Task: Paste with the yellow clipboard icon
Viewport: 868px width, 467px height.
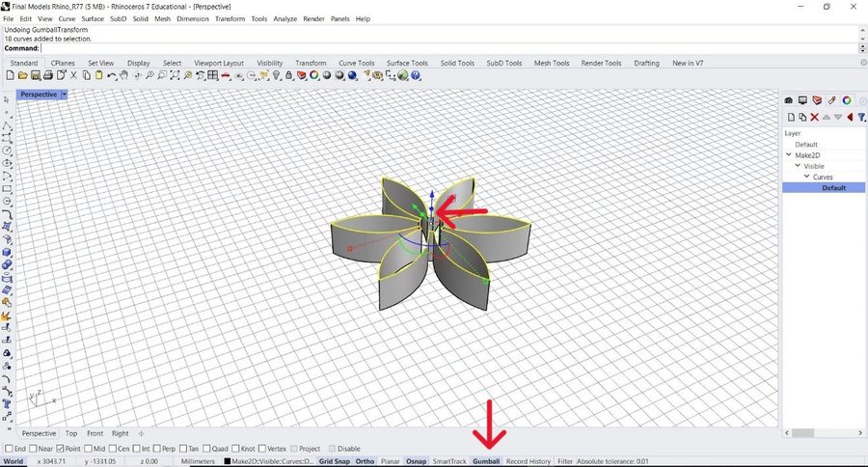Action: (x=99, y=75)
